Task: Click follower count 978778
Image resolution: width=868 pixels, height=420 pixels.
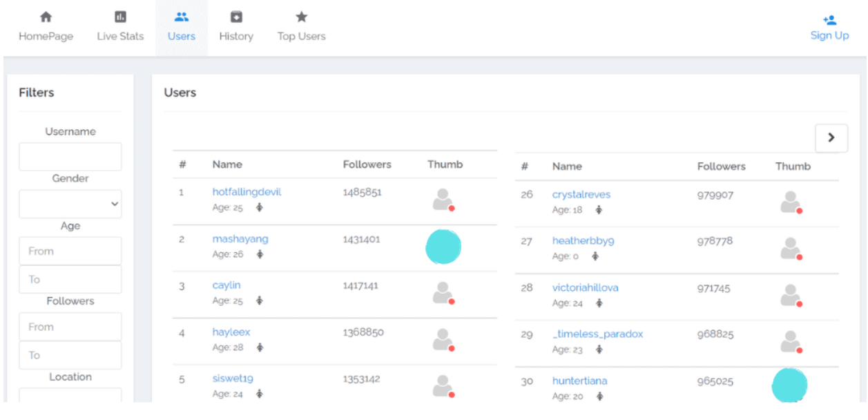Action: (x=715, y=241)
